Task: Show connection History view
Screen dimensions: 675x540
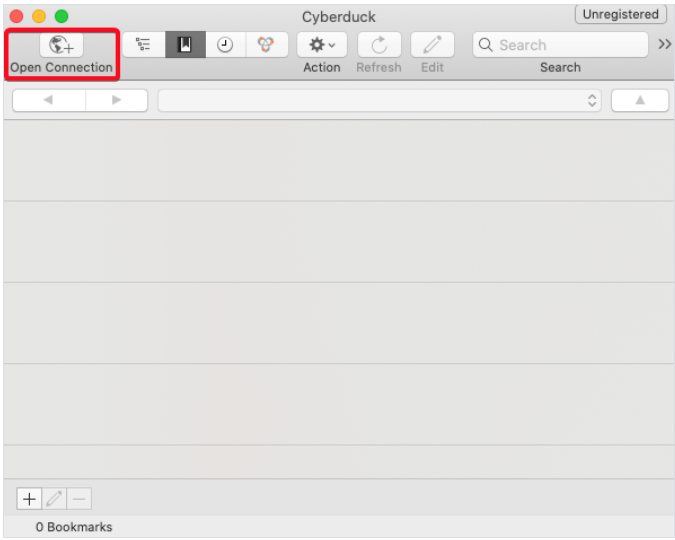Action: [225, 44]
